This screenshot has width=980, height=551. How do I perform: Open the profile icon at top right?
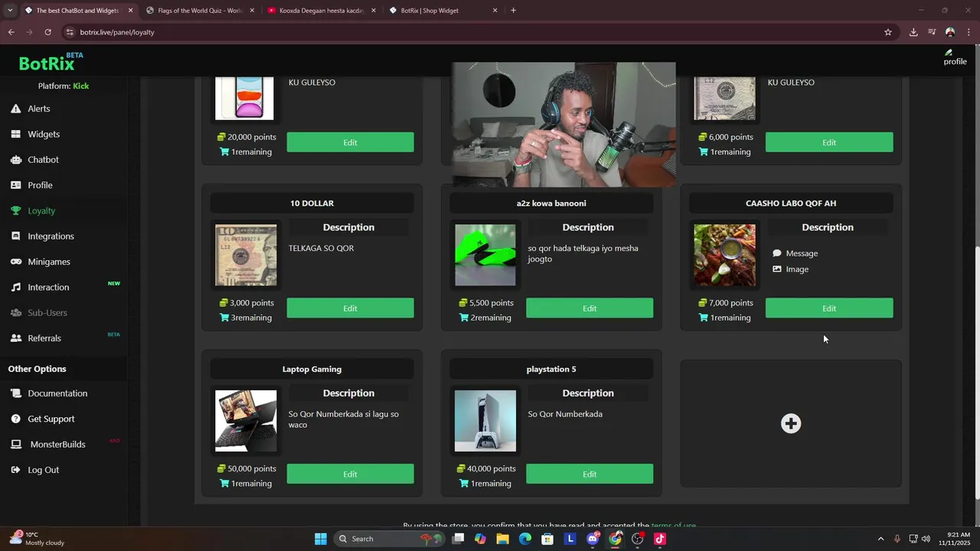(954, 57)
